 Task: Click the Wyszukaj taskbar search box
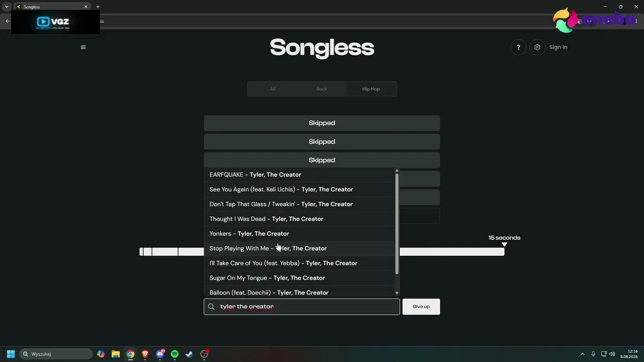56,354
